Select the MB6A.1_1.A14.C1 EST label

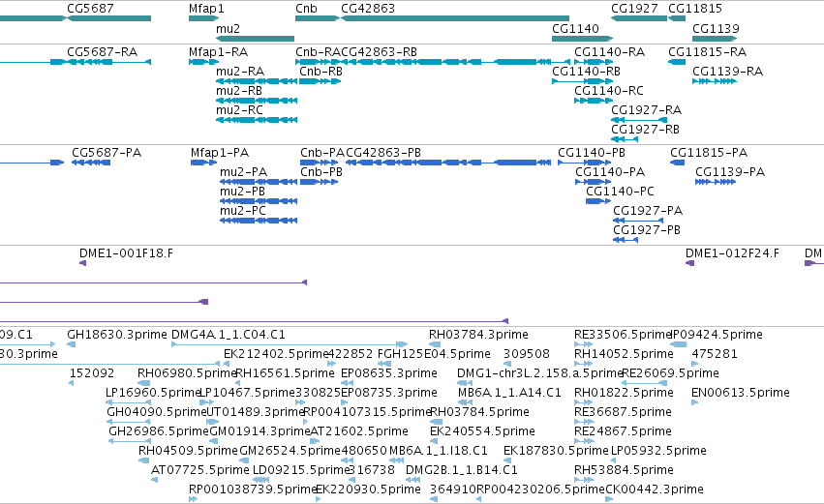click(509, 393)
